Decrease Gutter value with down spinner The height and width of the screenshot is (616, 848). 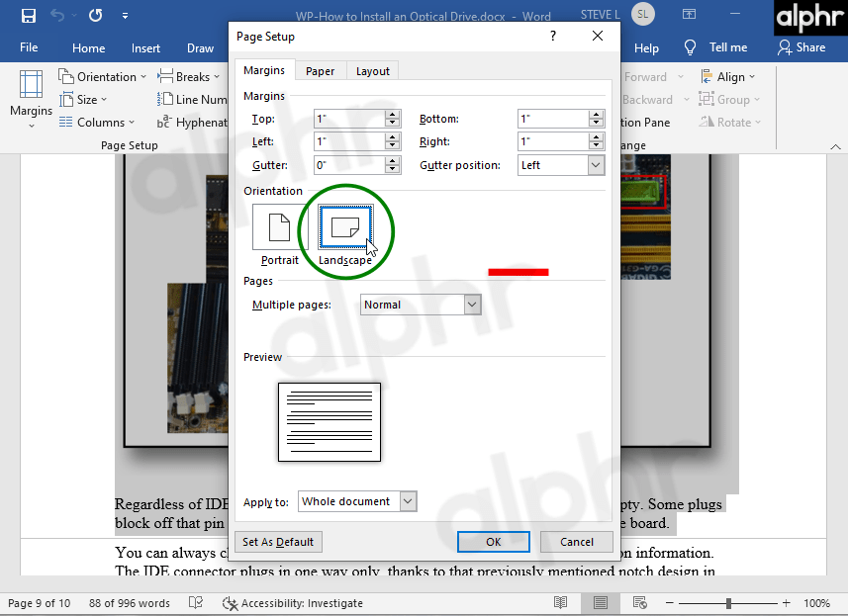[393, 170]
